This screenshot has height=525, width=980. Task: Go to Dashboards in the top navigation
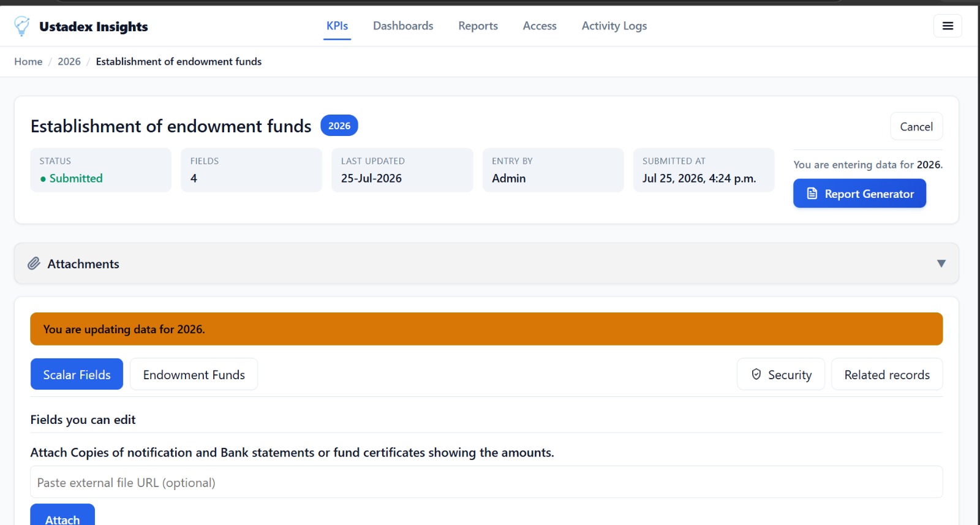point(403,26)
